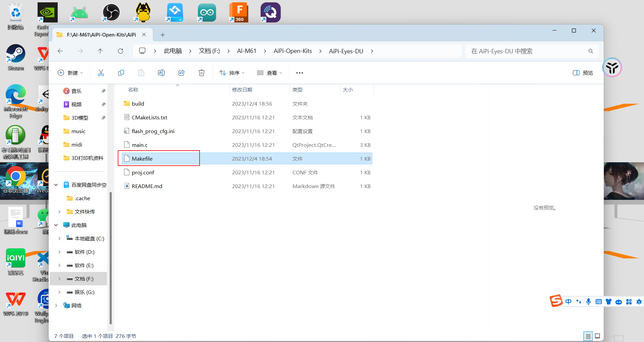The width and height of the screenshot is (644, 342).
Task: Click the Copy icon in toolbar
Action: (121, 73)
